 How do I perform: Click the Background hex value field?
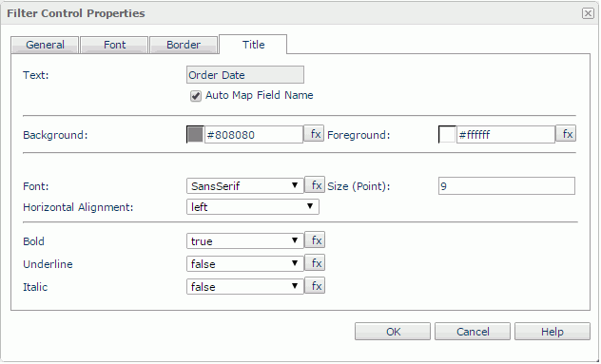click(254, 135)
